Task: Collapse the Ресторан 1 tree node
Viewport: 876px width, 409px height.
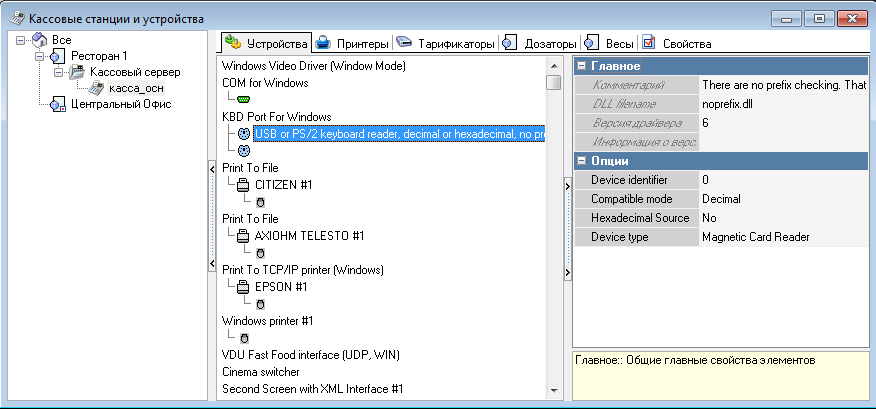Action: pyautogui.click(x=39, y=57)
